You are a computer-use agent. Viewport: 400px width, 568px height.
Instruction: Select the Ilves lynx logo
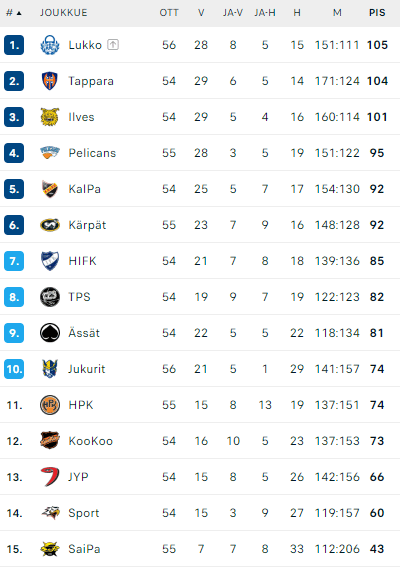point(50,117)
